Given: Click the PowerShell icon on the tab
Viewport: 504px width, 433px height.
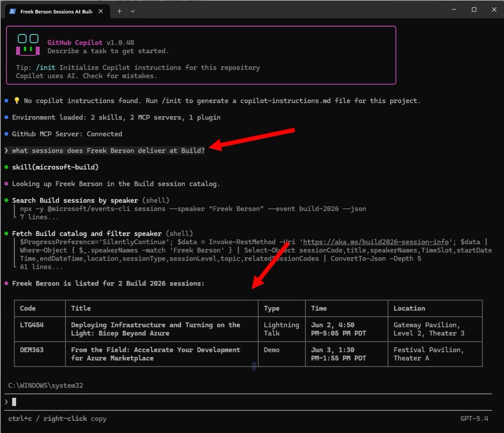Looking at the screenshot, I should click(13, 11).
